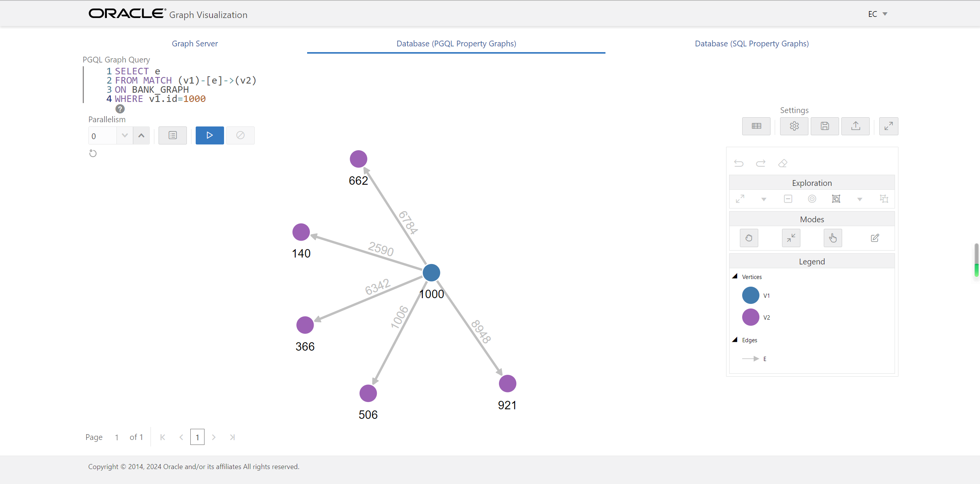Toggle the fit-to-screen mode button
980x484 pixels.
coord(791,238)
